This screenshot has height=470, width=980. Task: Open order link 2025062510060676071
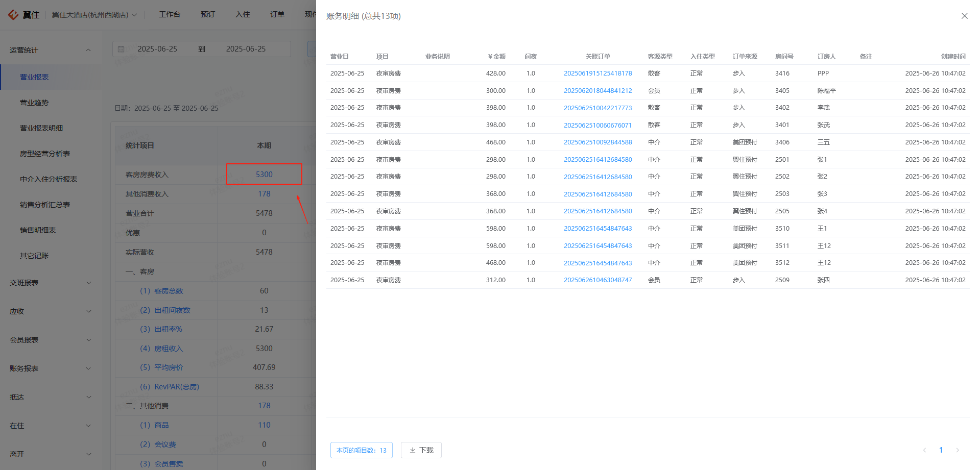pos(597,125)
